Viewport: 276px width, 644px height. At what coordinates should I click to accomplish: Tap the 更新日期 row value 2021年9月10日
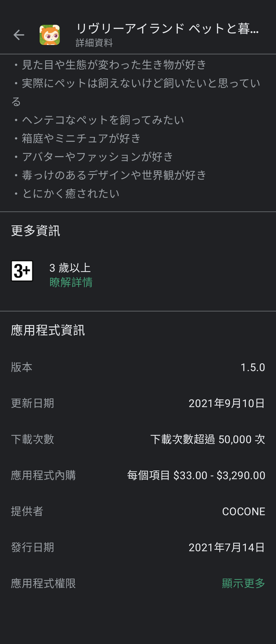227,403
